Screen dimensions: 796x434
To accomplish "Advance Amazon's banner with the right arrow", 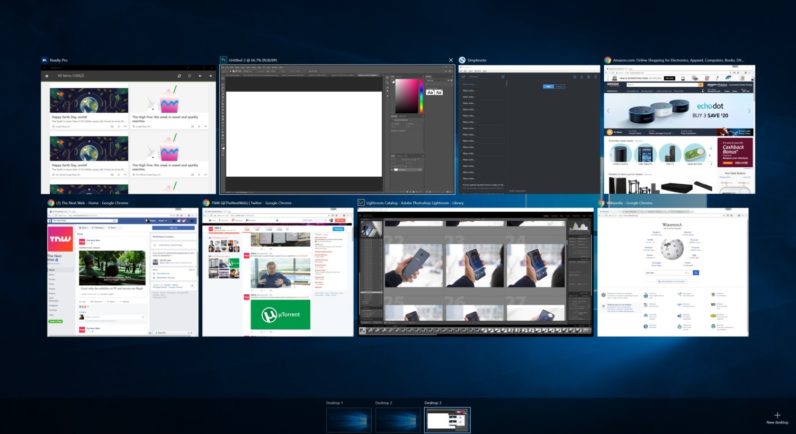I will (x=749, y=111).
